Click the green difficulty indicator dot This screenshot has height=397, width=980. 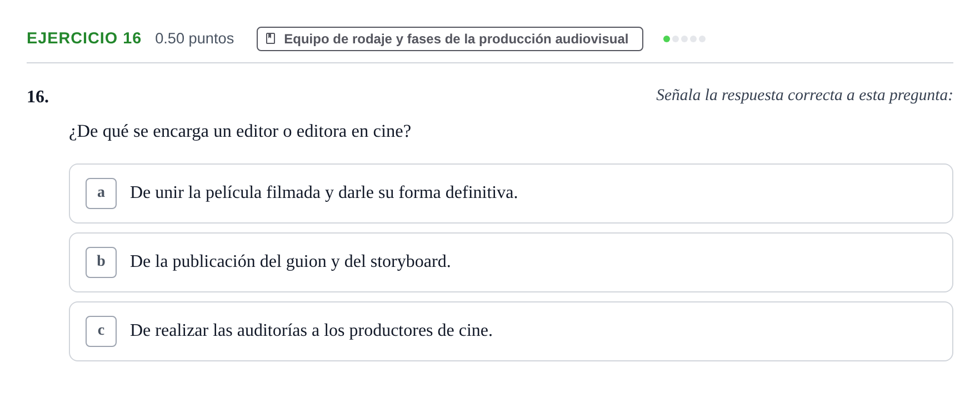[667, 39]
